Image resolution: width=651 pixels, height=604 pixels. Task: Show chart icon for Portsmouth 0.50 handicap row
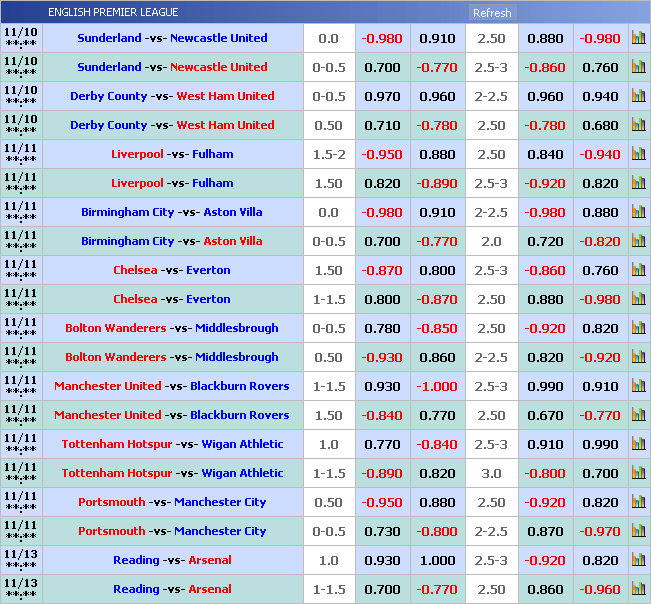coord(638,503)
